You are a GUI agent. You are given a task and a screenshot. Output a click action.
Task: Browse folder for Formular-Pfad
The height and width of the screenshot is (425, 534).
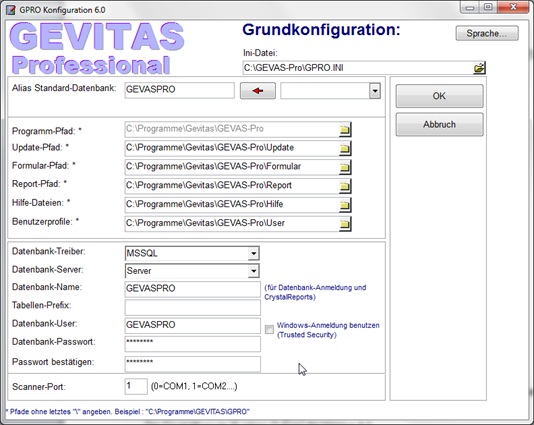point(345,167)
